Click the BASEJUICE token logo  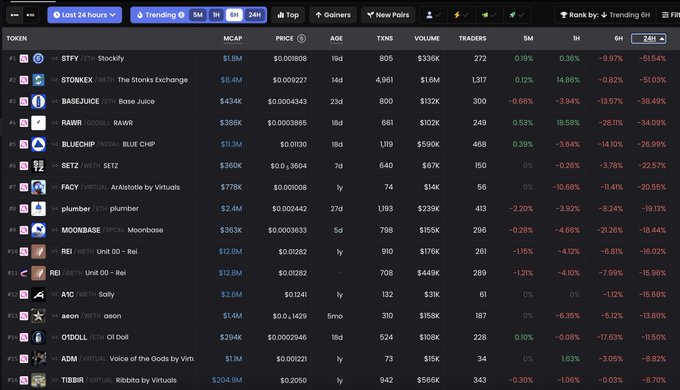click(x=38, y=101)
